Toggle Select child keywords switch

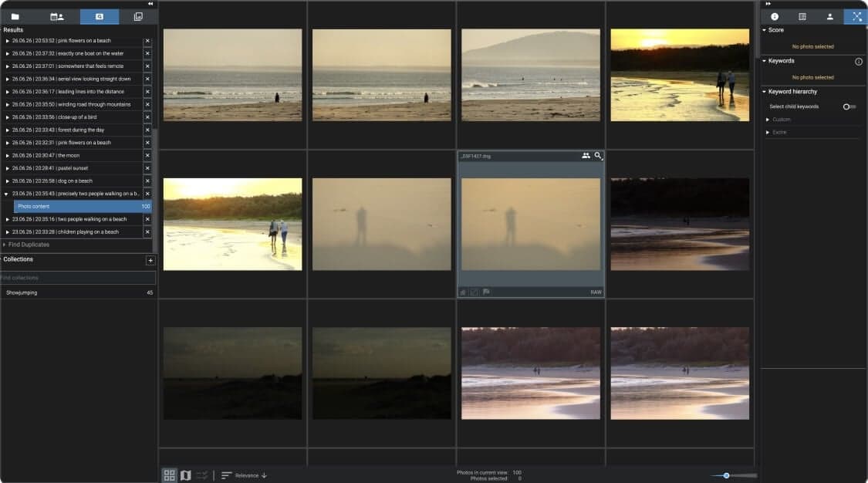[849, 106]
